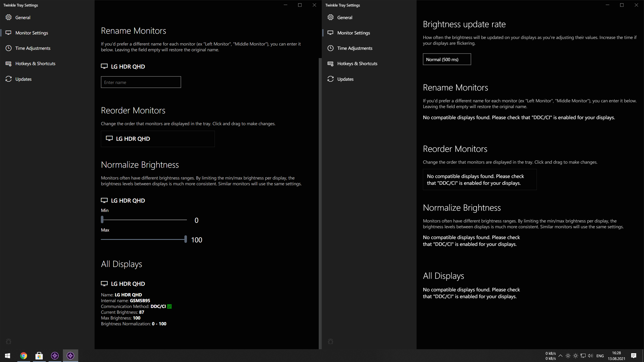Open Hotkeys & Shortcuts using the keyboard icon
644x362 pixels.
point(9,63)
